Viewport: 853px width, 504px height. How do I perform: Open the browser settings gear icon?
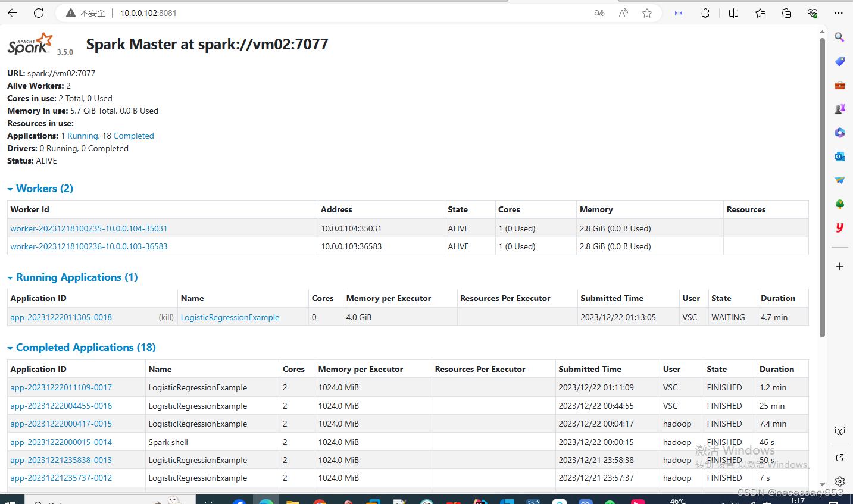(839, 481)
